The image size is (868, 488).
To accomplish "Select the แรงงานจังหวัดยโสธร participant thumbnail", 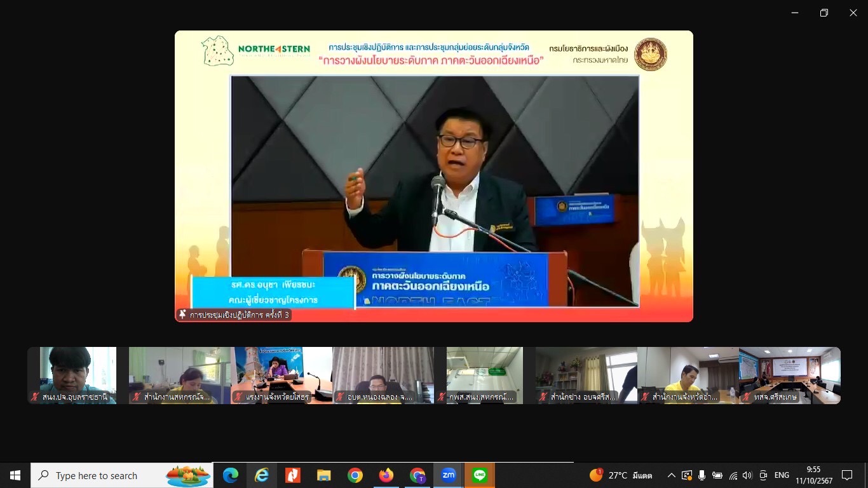I will pyautogui.click(x=281, y=376).
